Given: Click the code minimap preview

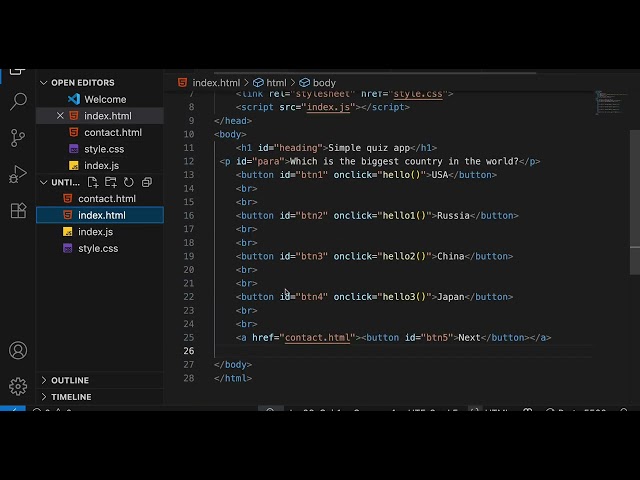Looking at the screenshot, I should coord(611,103).
